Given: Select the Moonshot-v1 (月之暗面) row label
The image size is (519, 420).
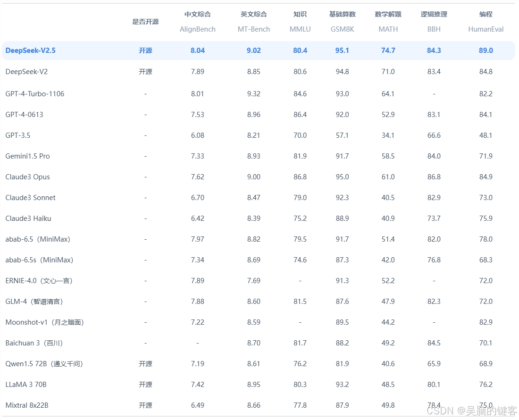Looking at the screenshot, I should [45, 322].
